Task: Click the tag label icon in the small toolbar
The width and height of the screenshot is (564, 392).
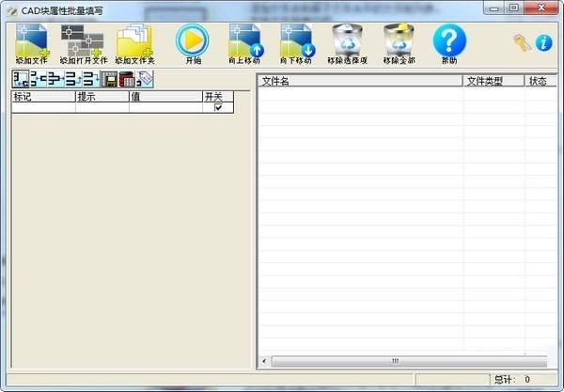Action: pyautogui.click(x=145, y=79)
